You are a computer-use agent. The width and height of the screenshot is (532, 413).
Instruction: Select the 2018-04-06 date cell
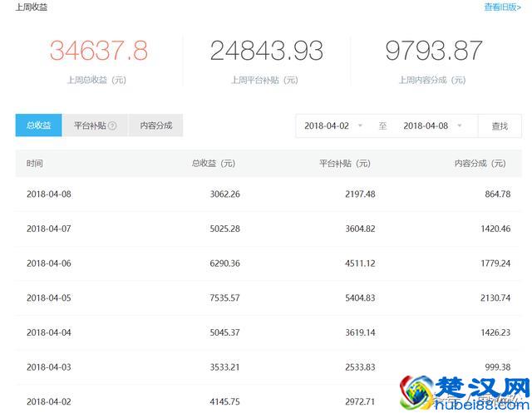point(49,263)
